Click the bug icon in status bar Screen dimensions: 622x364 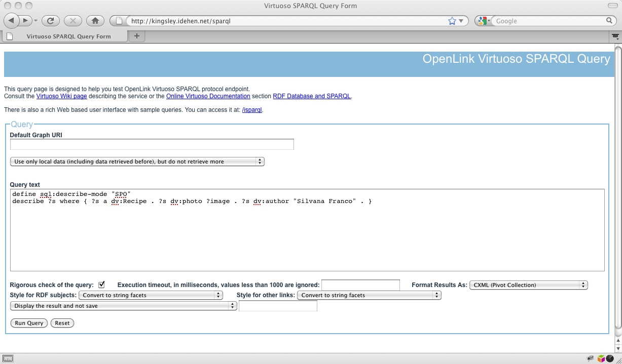[590, 358]
